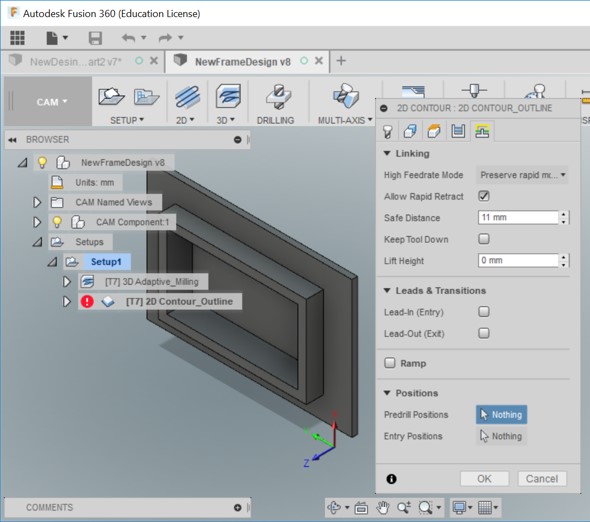590x522 pixels.
Task: Save the design with floppy icon
Action: tap(95, 38)
